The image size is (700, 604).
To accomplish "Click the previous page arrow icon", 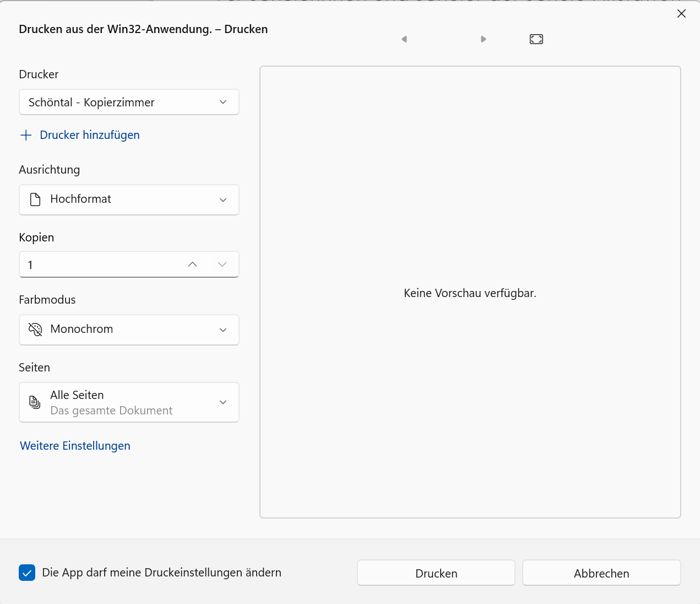I will [404, 39].
